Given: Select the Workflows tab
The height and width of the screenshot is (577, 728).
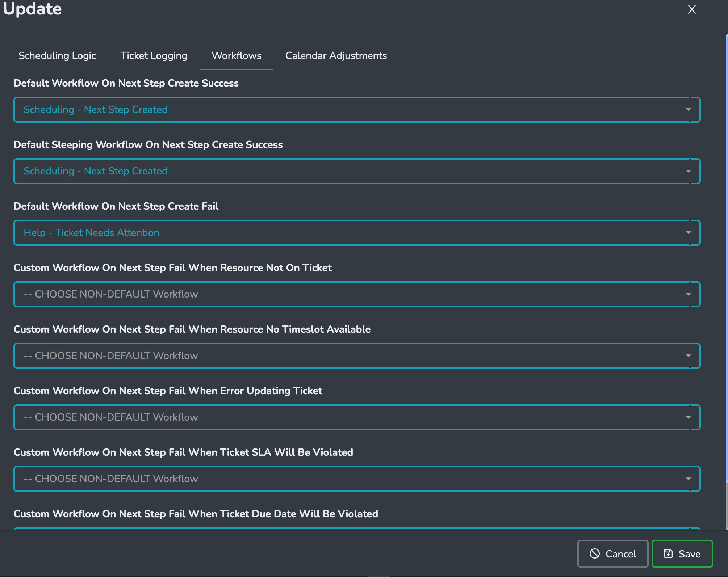Looking at the screenshot, I should point(237,56).
